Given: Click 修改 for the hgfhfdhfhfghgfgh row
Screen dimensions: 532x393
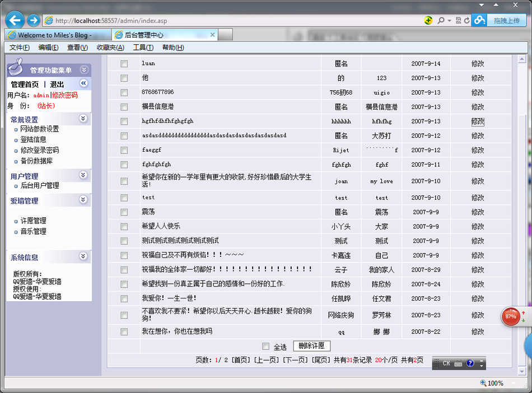Looking at the screenshot, I should (x=478, y=121).
